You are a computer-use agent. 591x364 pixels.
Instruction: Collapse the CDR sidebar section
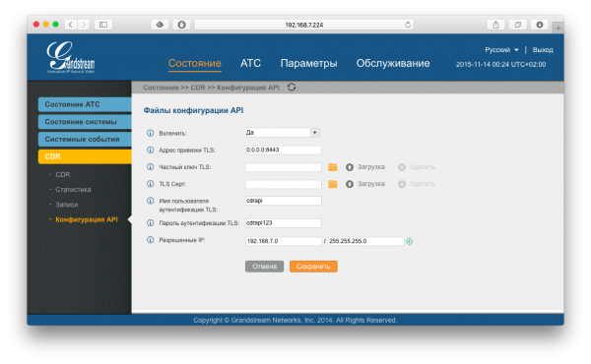[85, 156]
